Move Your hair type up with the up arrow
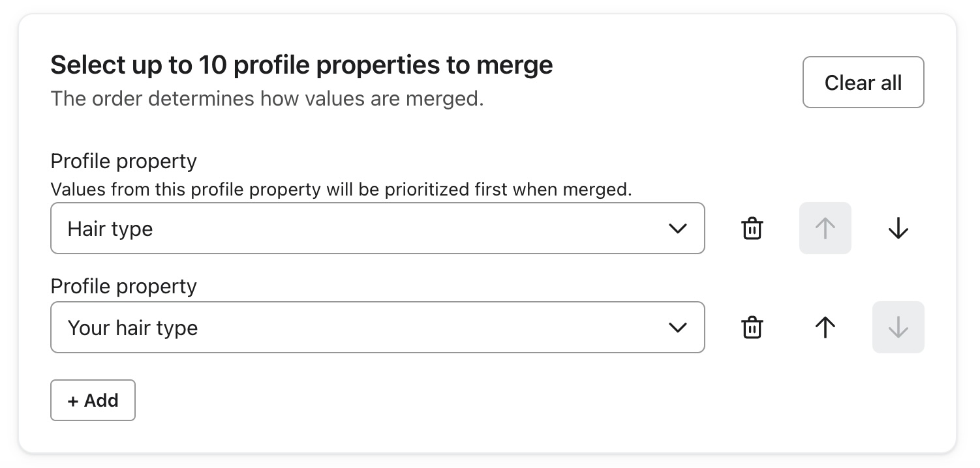 point(825,327)
